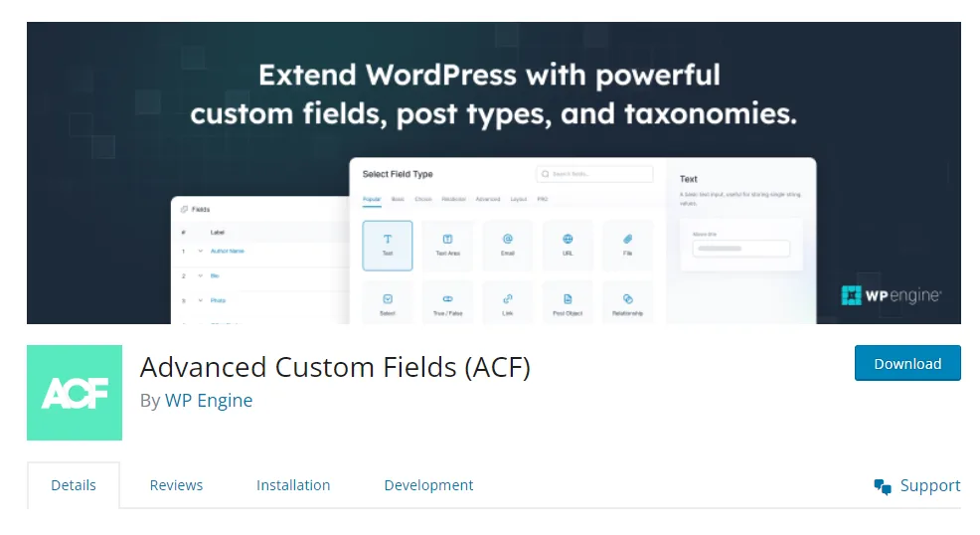This screenshot has width=980, height=535.
Task: Click the 'Select Field Type' heading
Action: pyautogui.click(x=398, y=174)
